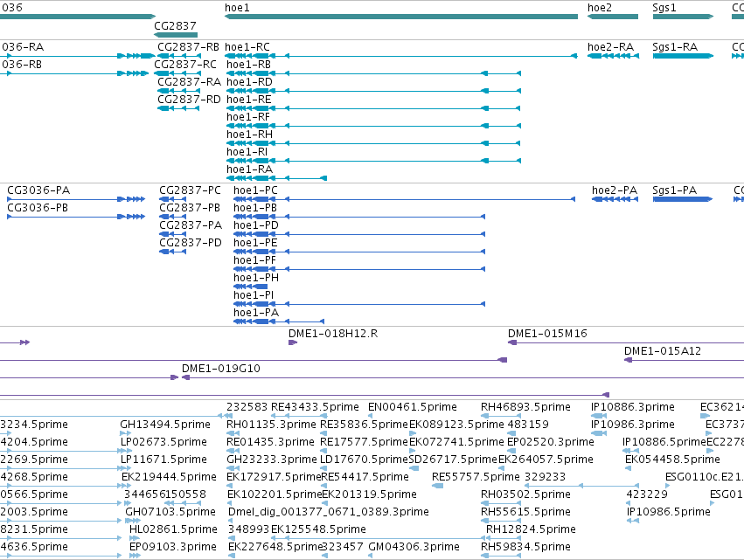Click the hoe1-PH protein label
Viewport: 744px width, 560px height.
pos(256,278)
